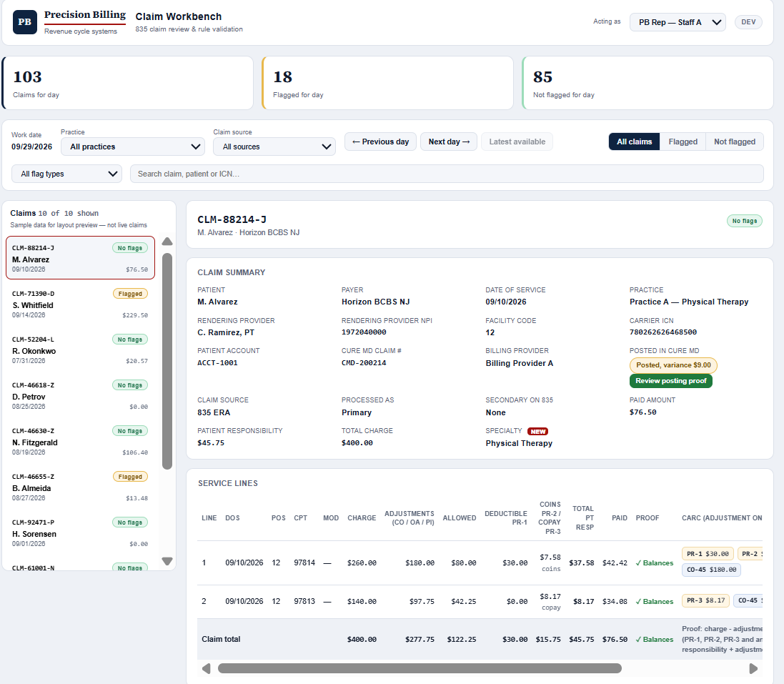Click Balances proof on line 2
The height and width of the screenshot is (684, 784).
pos(655,602)
